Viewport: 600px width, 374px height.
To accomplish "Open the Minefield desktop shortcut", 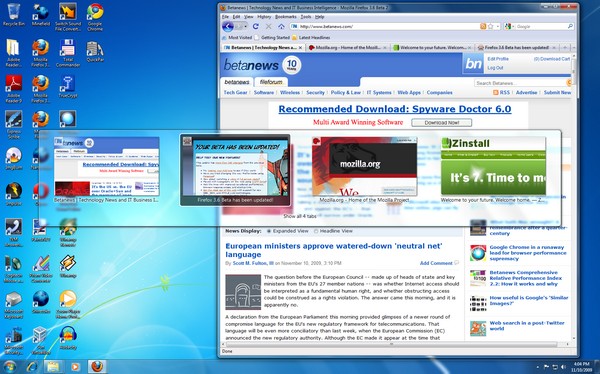I will [41, 15].
